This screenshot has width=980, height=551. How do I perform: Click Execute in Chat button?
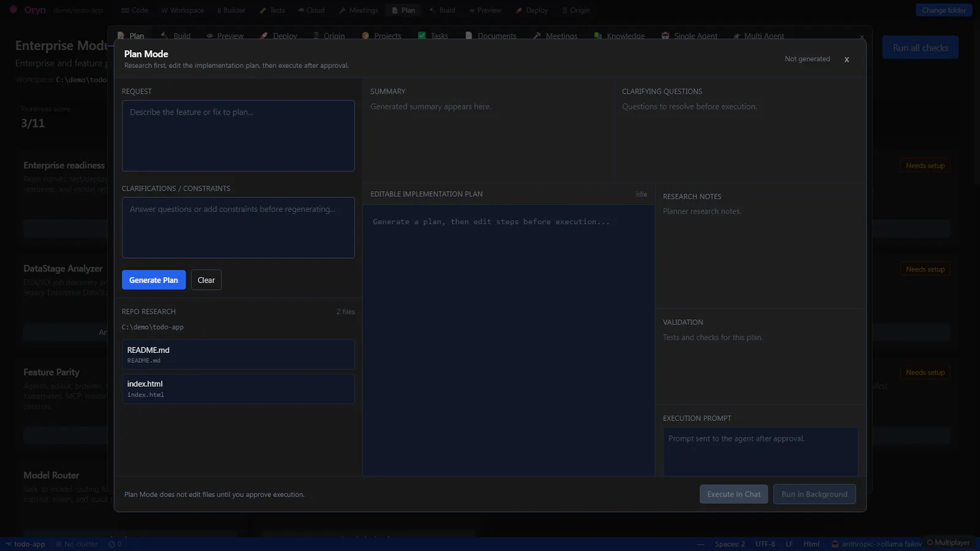click(x=734, y=494)
